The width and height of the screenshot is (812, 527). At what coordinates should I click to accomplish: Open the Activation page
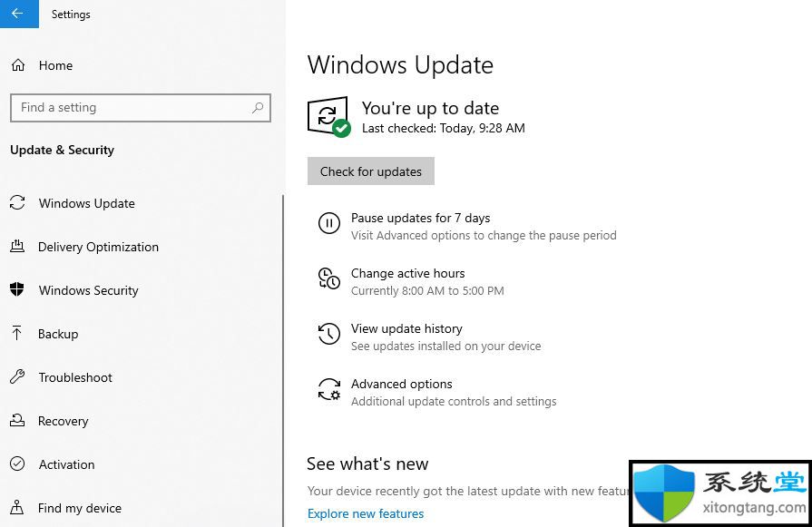[x=67, y=464]
